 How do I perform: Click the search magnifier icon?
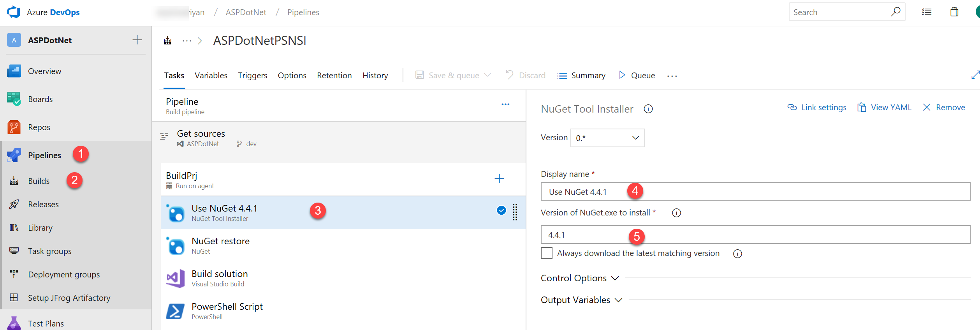click(x=896, y=12)
